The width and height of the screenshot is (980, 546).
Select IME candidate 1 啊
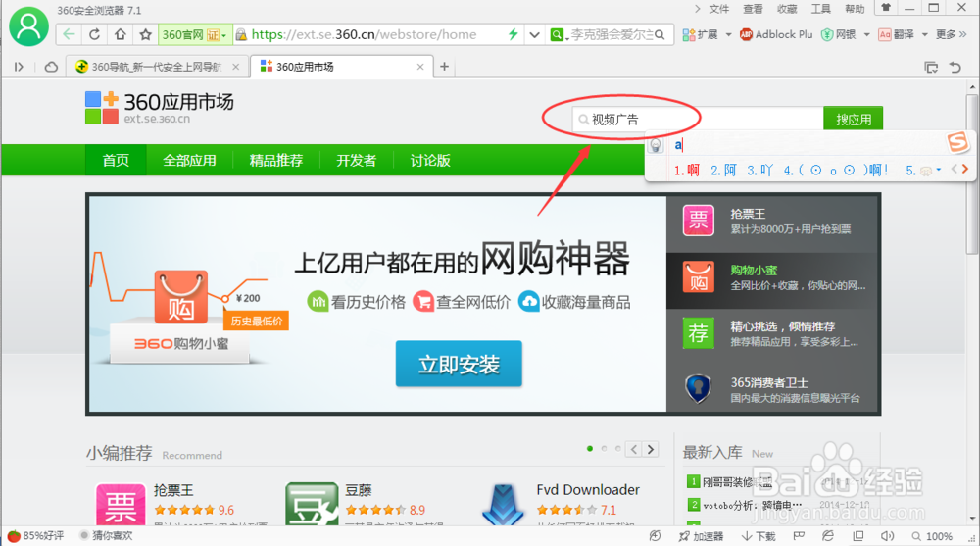click(x=686, y=171)
